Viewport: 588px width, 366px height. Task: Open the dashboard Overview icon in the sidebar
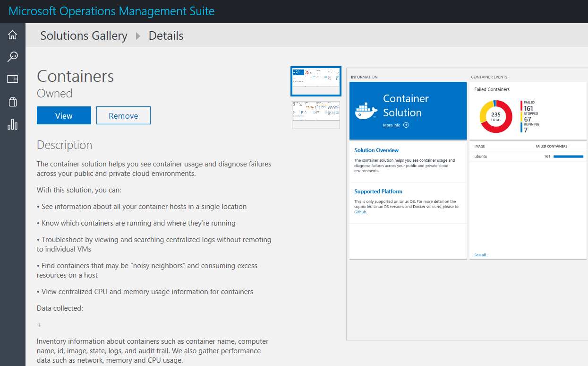pos(12,78)
